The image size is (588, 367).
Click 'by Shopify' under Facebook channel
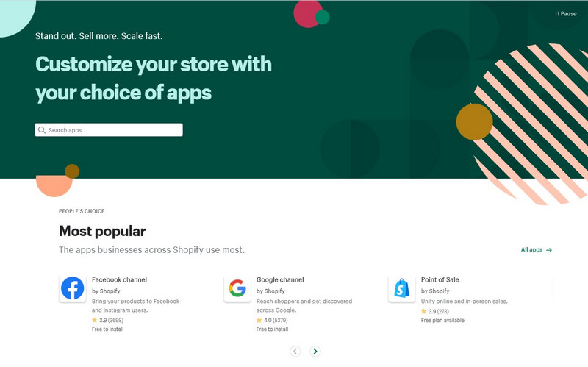pos(106,291)
